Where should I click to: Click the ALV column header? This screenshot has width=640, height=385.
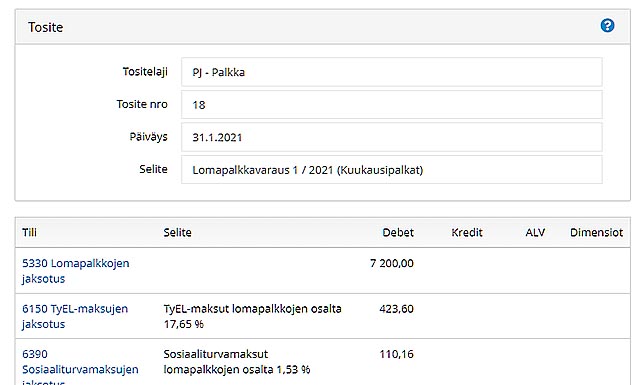pyautogui.click(x=535, y=232)
